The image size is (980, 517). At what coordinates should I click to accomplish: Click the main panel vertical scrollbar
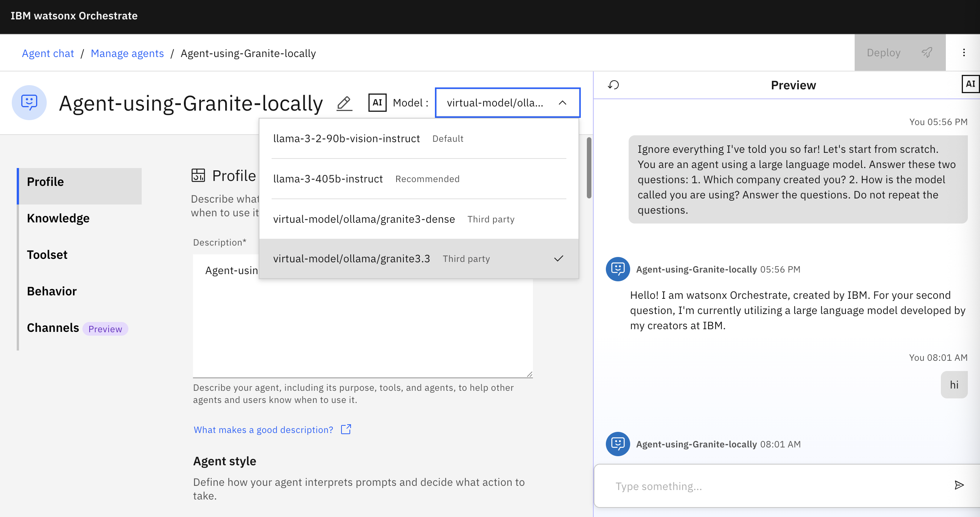589,168
